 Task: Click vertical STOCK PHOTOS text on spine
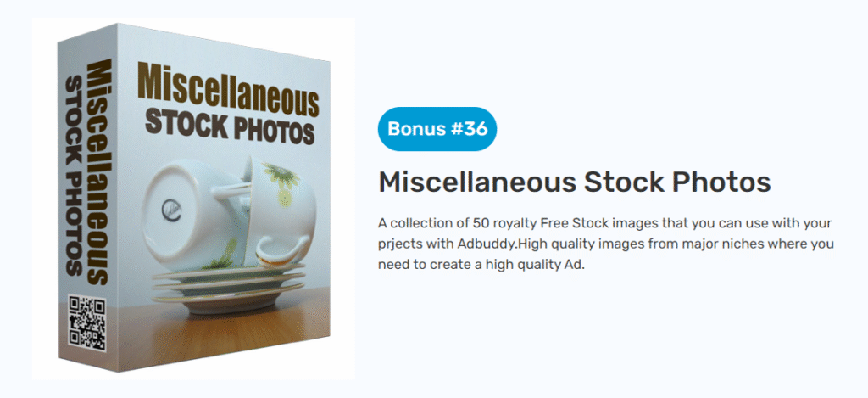75,177
